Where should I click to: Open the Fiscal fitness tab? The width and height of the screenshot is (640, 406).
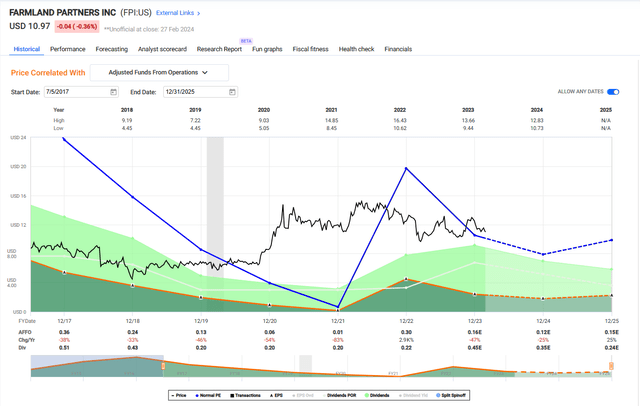pyautogui.click(x=311, y=49)
